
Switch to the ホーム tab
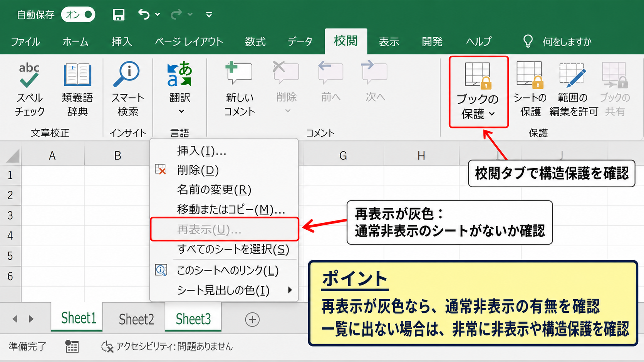point(75,42)
